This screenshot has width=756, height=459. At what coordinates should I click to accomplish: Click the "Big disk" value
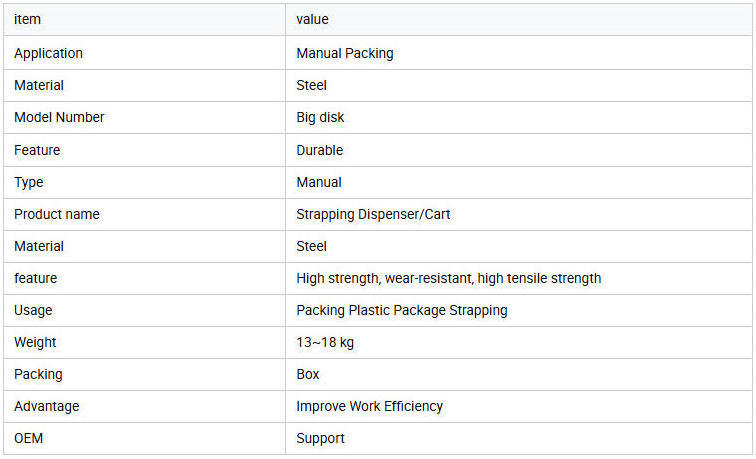(x=322, y=117)
